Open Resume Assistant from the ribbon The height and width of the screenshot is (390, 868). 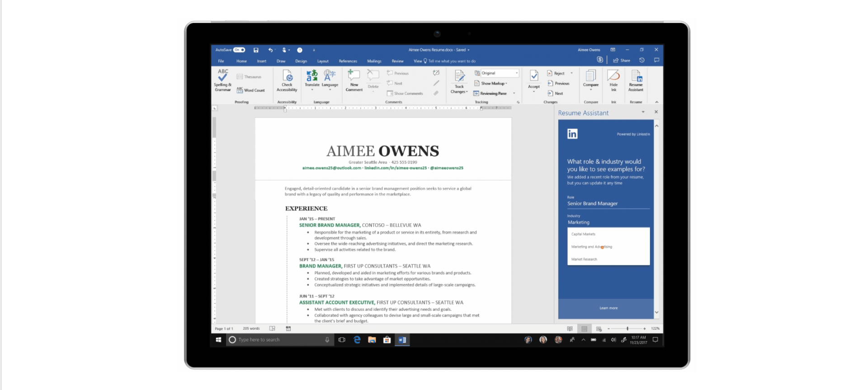pos(636,80)
